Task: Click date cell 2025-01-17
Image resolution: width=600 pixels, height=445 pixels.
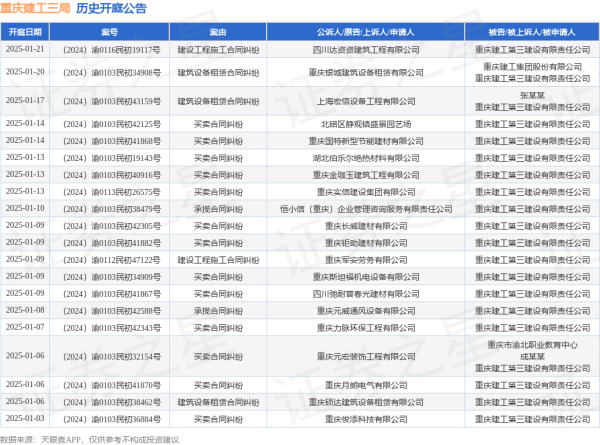Action: (x=25, y=101)
